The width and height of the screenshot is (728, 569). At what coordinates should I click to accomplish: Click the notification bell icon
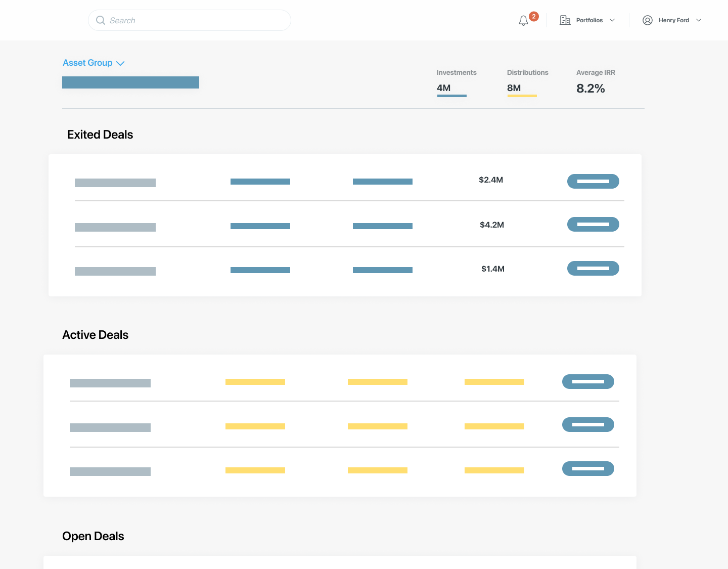click(523, 21)
